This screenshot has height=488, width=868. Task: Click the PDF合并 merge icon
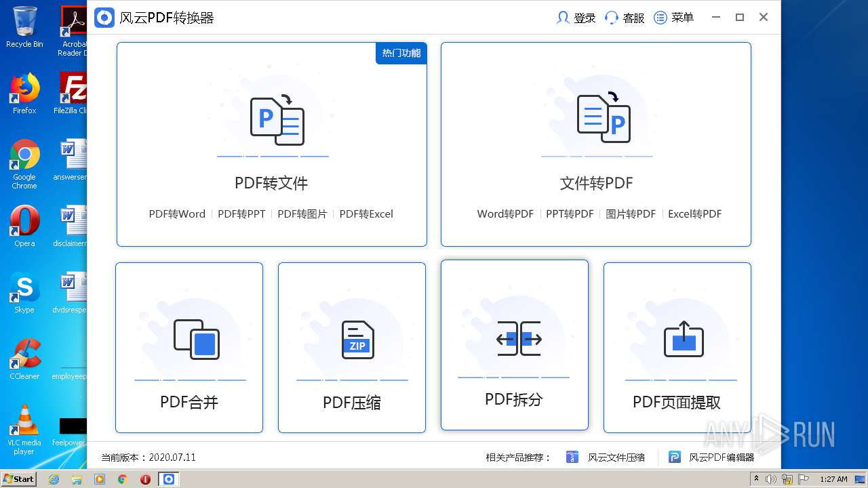(x=197, y=339)
